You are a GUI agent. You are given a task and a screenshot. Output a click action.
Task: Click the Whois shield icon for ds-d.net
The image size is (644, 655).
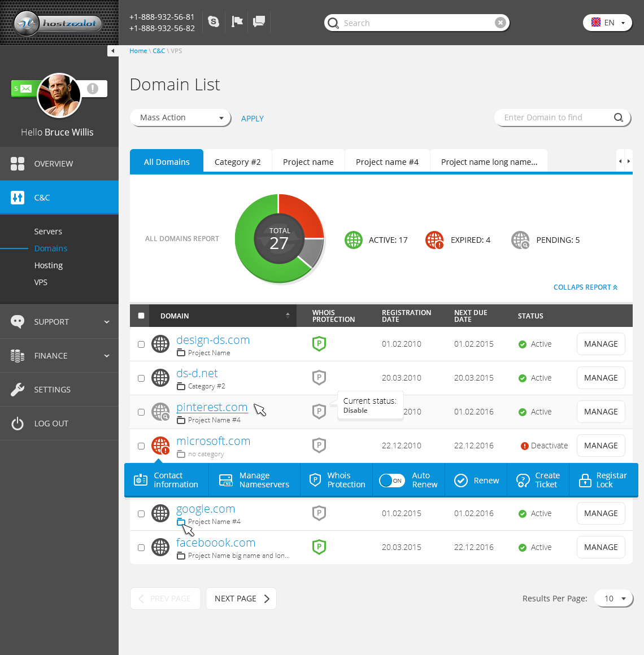click(x=319, y=378)
